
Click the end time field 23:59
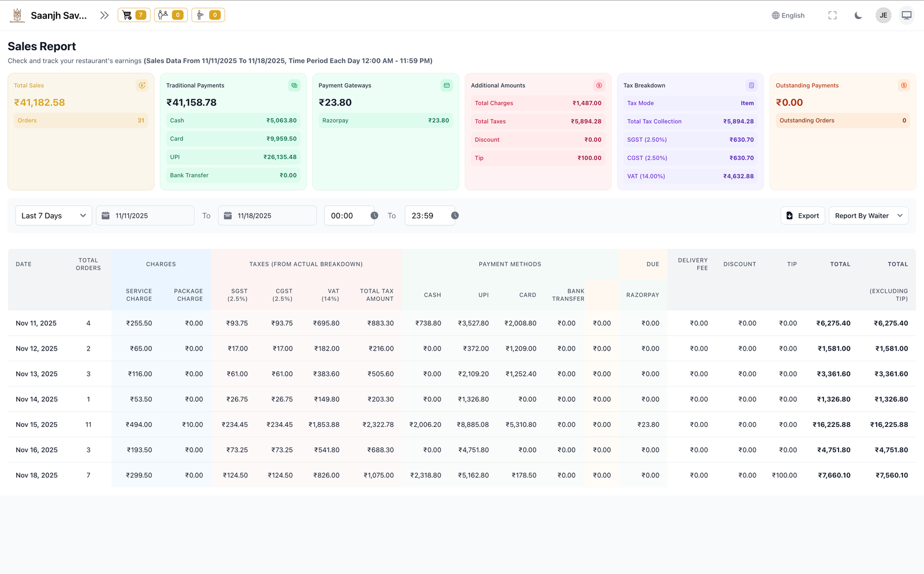point(427,215)
